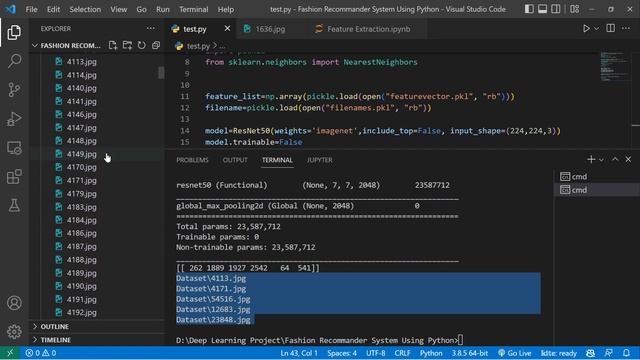Open the File menu

(31, 9)
